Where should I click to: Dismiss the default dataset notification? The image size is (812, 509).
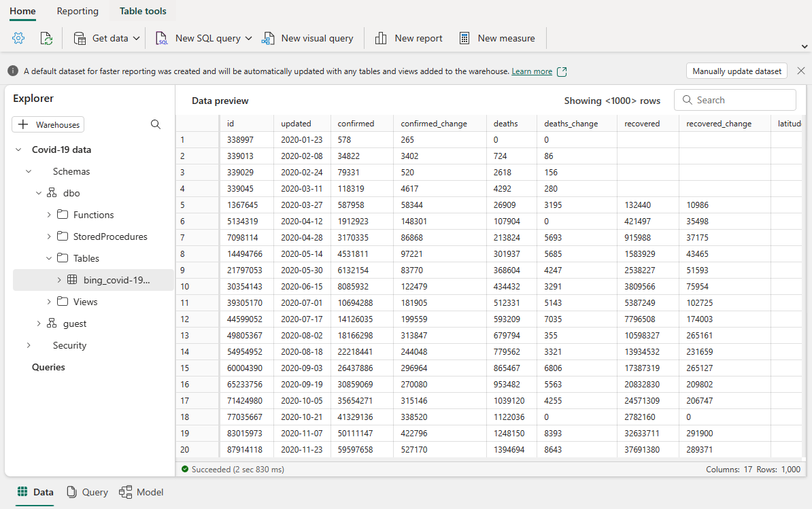(x=801, y=71)
